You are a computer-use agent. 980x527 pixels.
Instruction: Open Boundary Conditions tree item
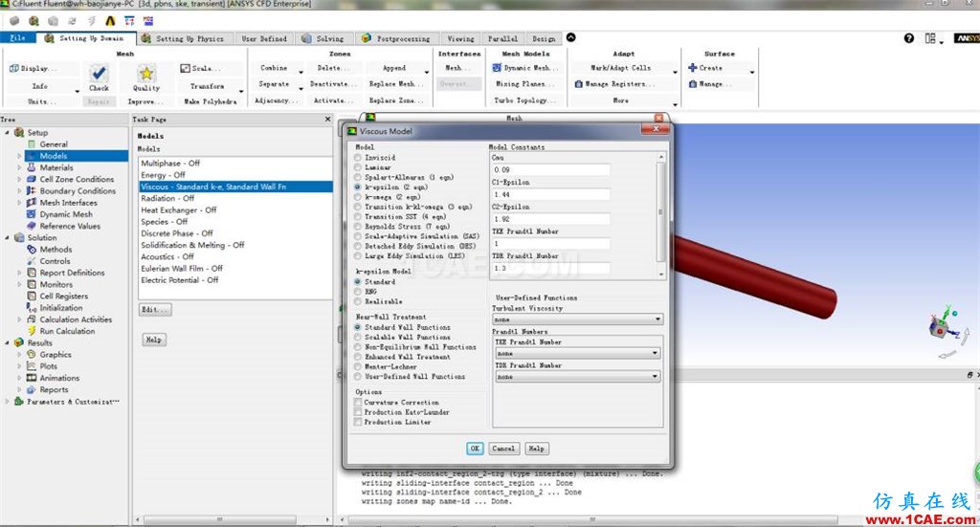[78, 191]
